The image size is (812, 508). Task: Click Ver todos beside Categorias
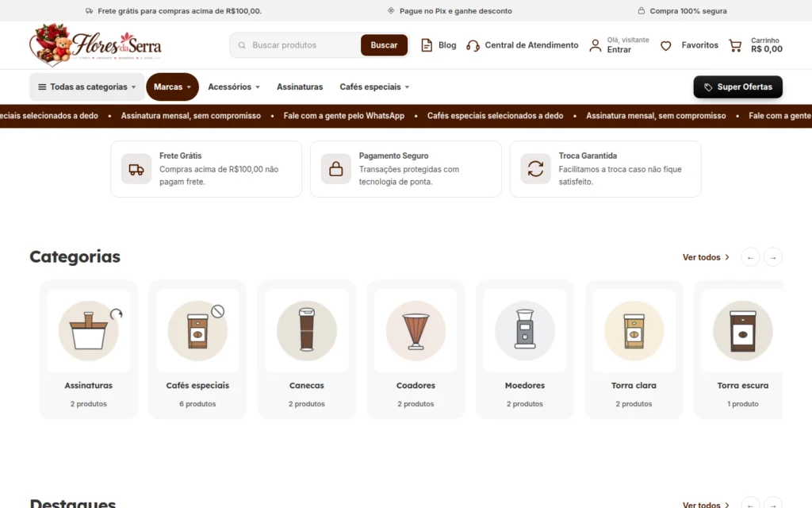(706, 257)
